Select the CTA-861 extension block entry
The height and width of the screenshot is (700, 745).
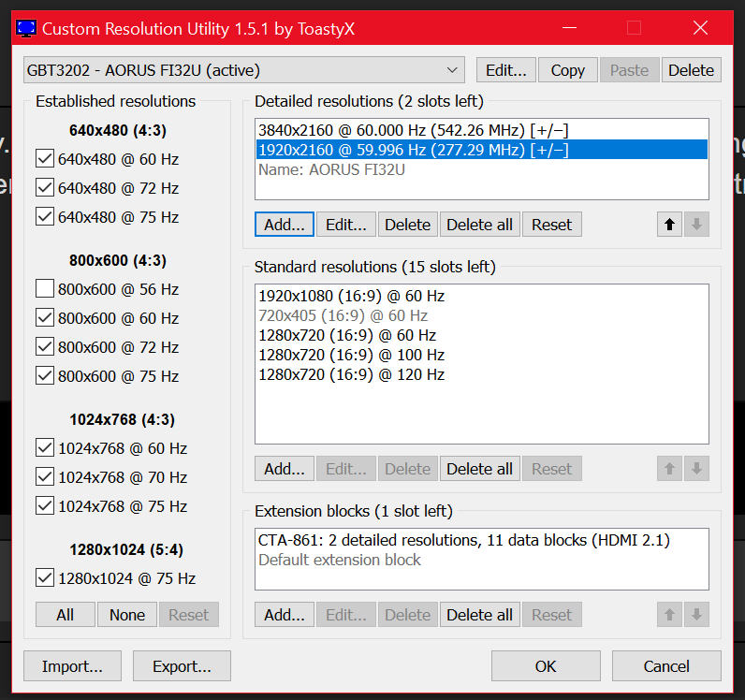point(464,540)
